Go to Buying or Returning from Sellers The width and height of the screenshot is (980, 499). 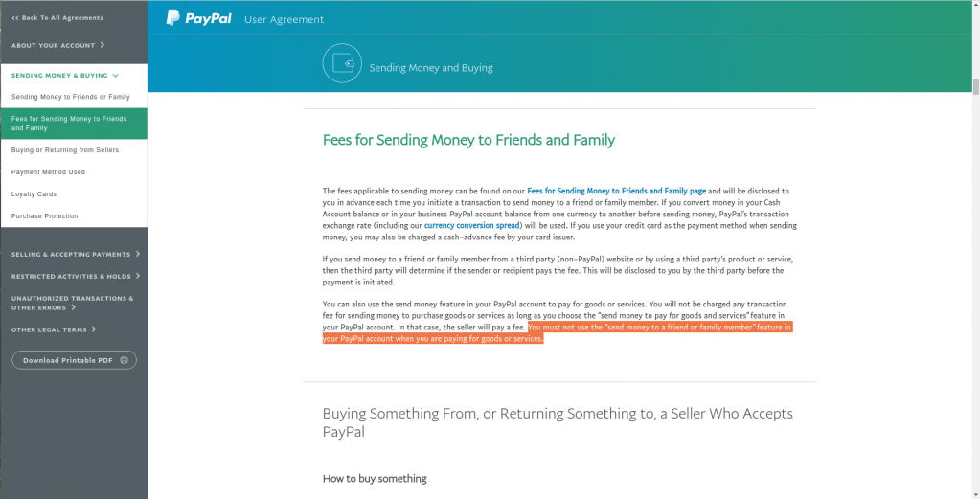(74, 149)
